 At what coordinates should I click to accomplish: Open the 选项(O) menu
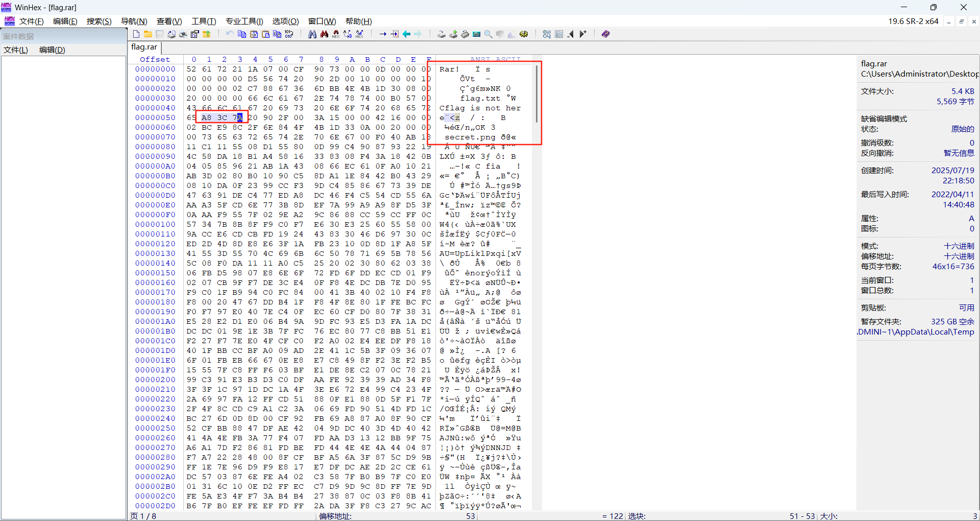click(285, 21)
